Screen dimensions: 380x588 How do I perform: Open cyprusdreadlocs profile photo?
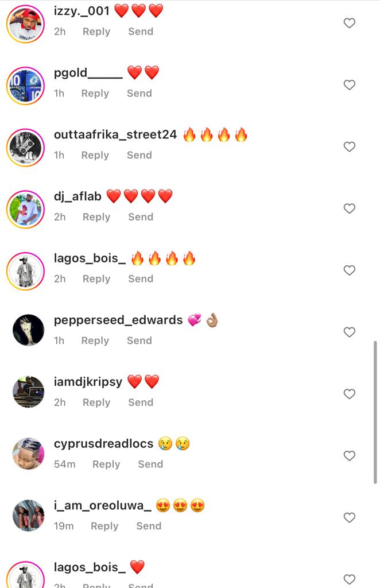tap(29, 454)
